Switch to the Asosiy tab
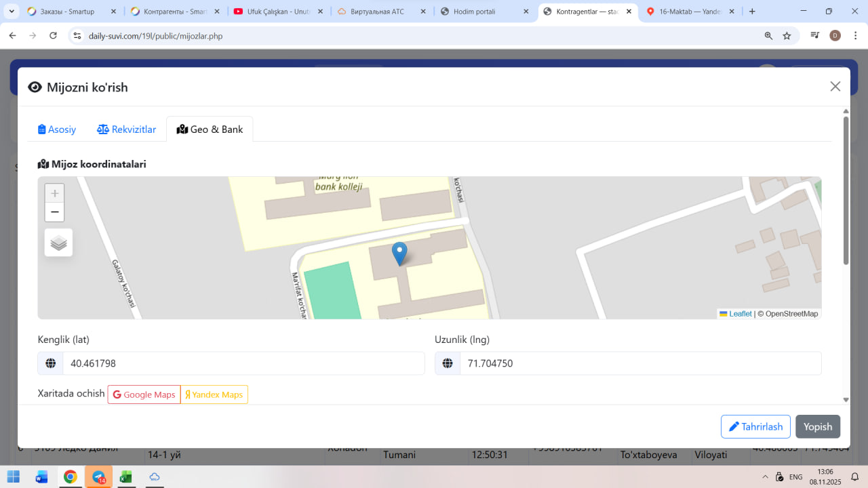The width and height of the screenshot is (868, 488). tap(57, 129)
